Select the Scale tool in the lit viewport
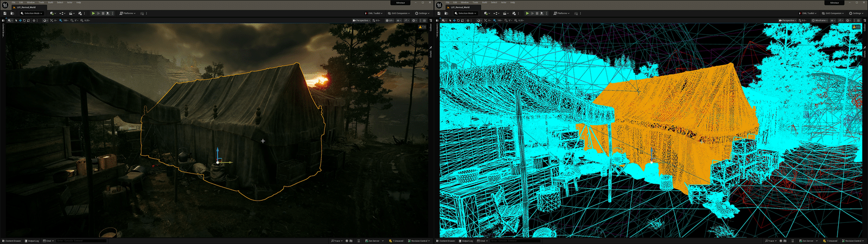 (x=28, y=21)
